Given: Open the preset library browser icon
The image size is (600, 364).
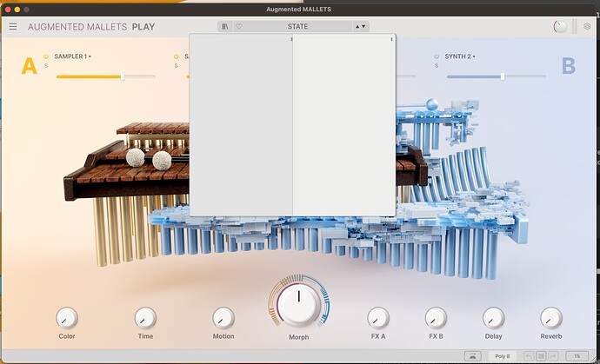Looking at the screenshot, I should pos(225,26).
